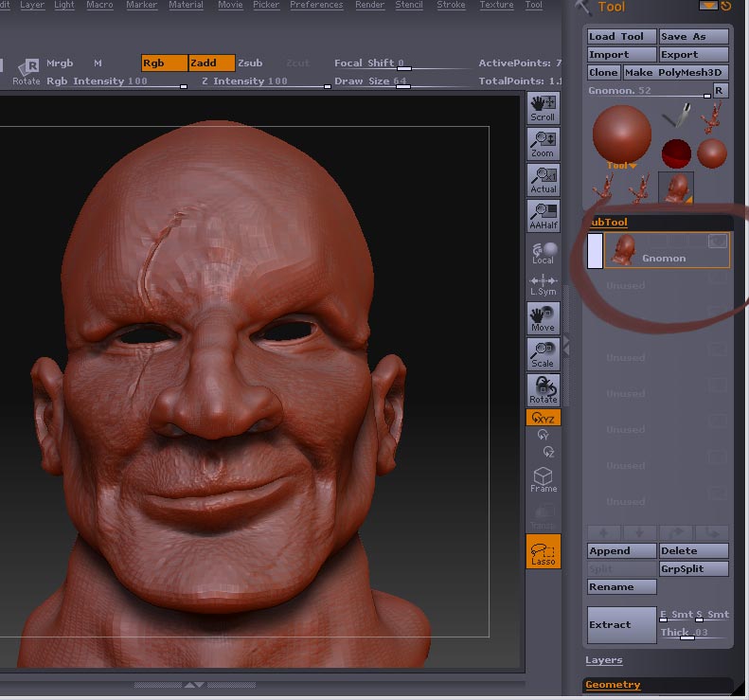Viewport: 749px width, 700px height.
Task: Select Z axis rotation icon
Action: coord(548,452)
